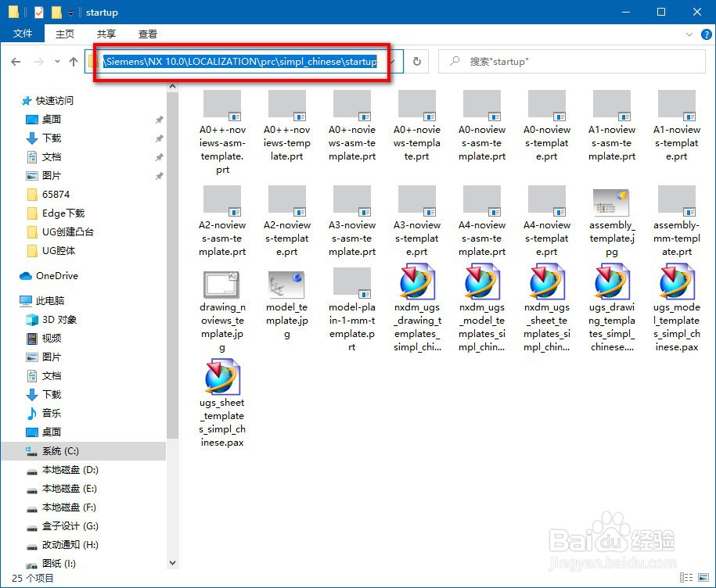The width and height of the screenshot is (716, 588).
Task: Select the A0-noviews-asm-template.prt file
Action: tap(482, 126)
